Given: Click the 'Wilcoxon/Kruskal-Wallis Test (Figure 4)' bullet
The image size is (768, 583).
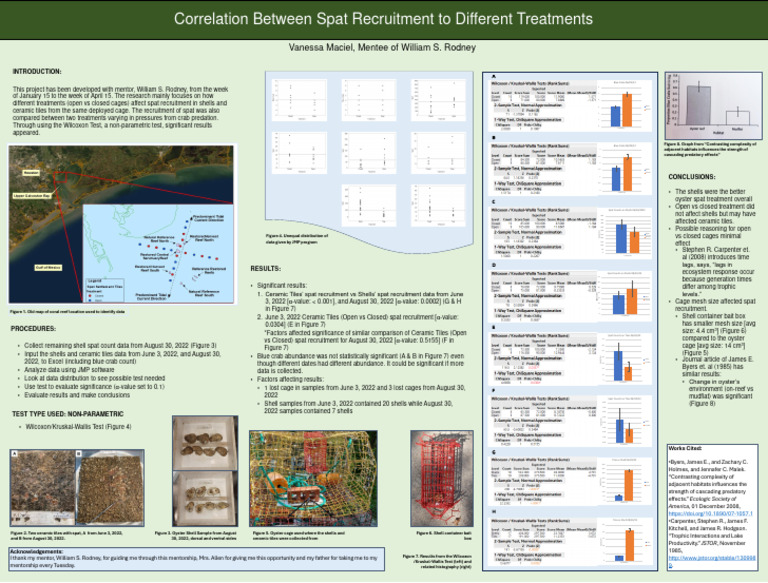Looking at the screenshot, I should coord(78,427).
